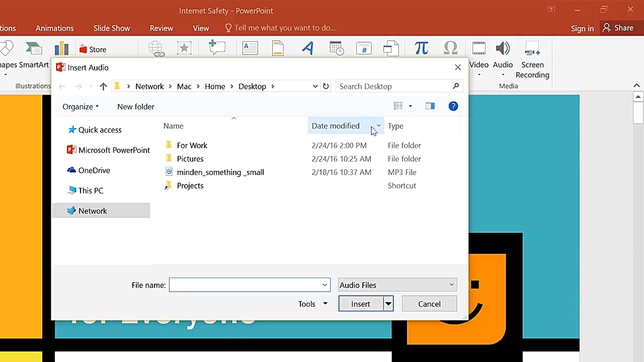Switch to the Animations ribbon tab

pos(55,28)
